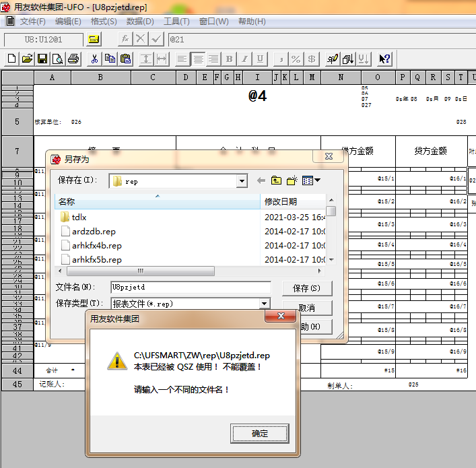Click the file list vertical scroll down arrow
The width and height of the screenshot is (476, 468).
331,260
